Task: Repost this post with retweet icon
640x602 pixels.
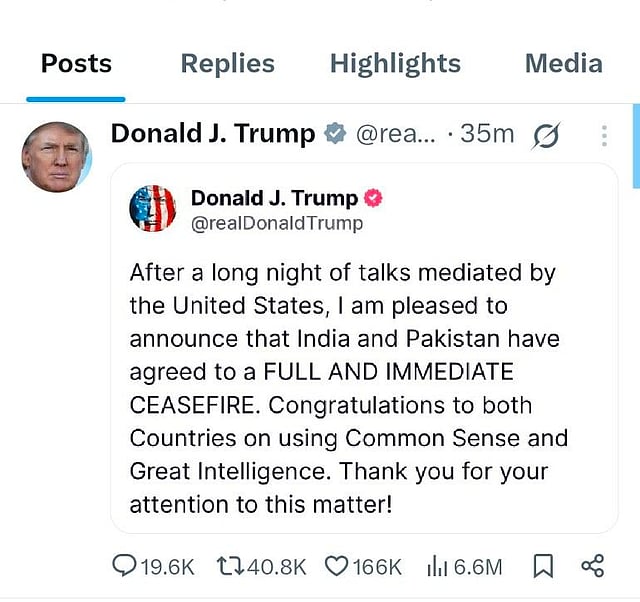Action: [x=230, y=566]
